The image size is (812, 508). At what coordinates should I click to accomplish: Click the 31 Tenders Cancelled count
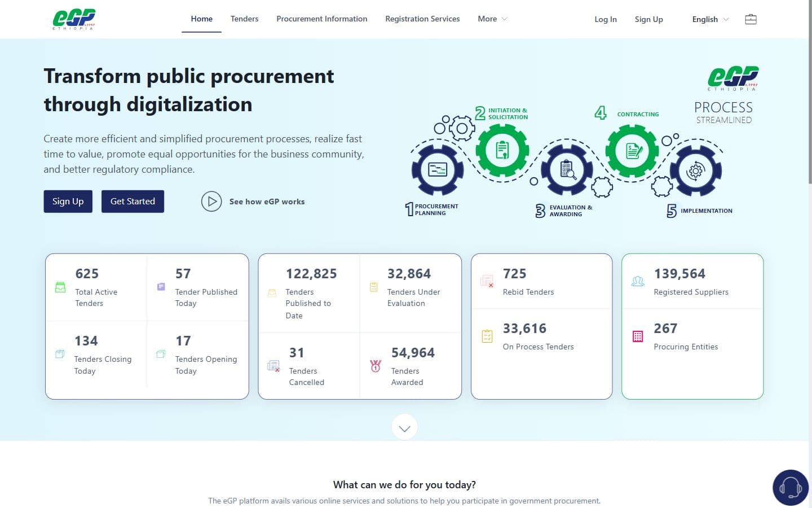point(297,353)
